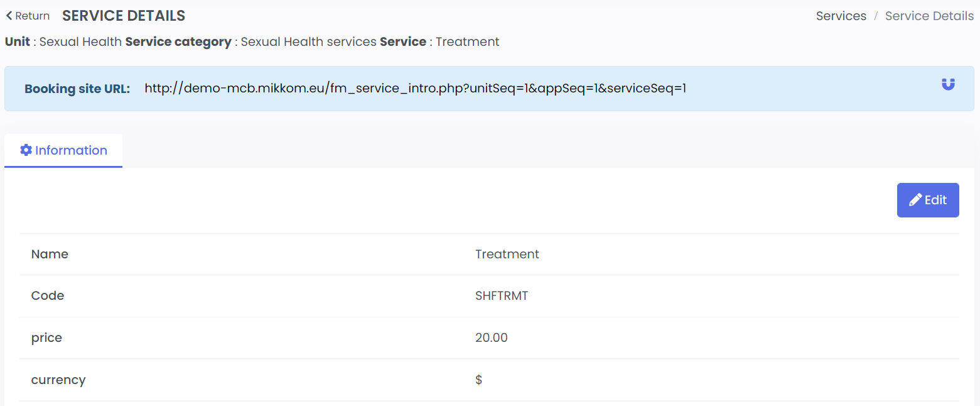The image size is (980, 406).
Task: Click the SERVICE DETAILS page heading
Action: tap(124, 16)
